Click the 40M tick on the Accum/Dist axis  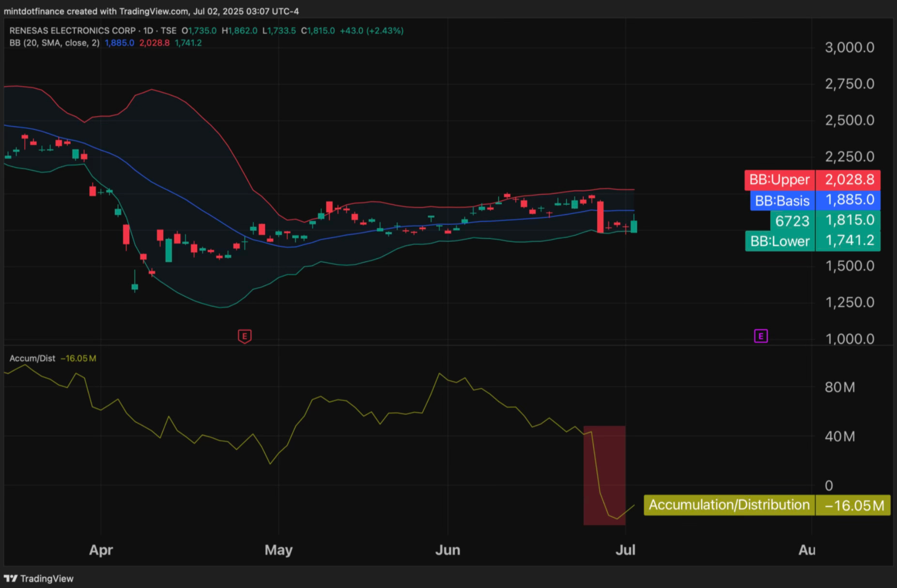tap(840, 436)
